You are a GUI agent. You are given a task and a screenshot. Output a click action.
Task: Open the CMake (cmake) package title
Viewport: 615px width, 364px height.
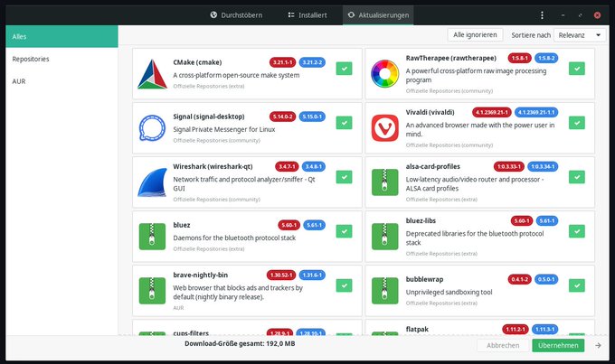click(197, 62)
